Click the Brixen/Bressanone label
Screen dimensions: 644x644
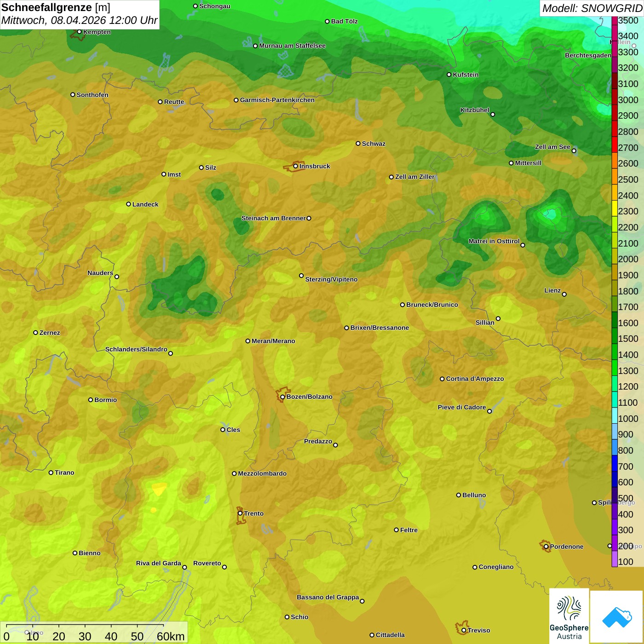(x=379, y=328)
